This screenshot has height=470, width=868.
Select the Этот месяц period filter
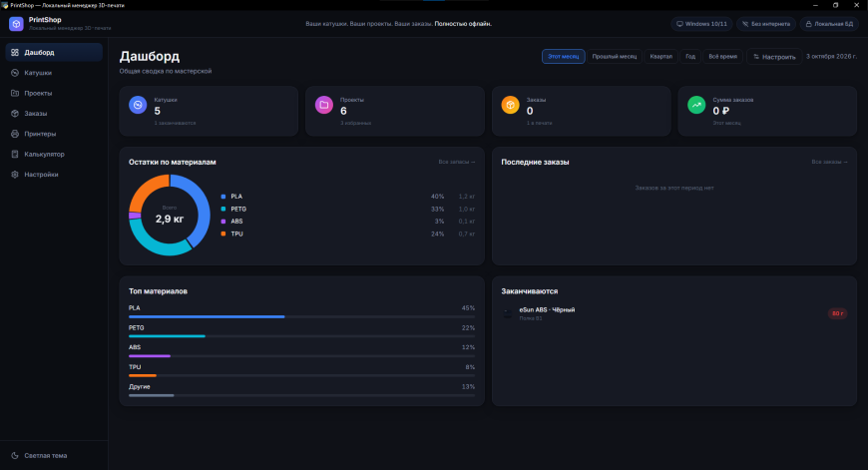click(563, 57)
